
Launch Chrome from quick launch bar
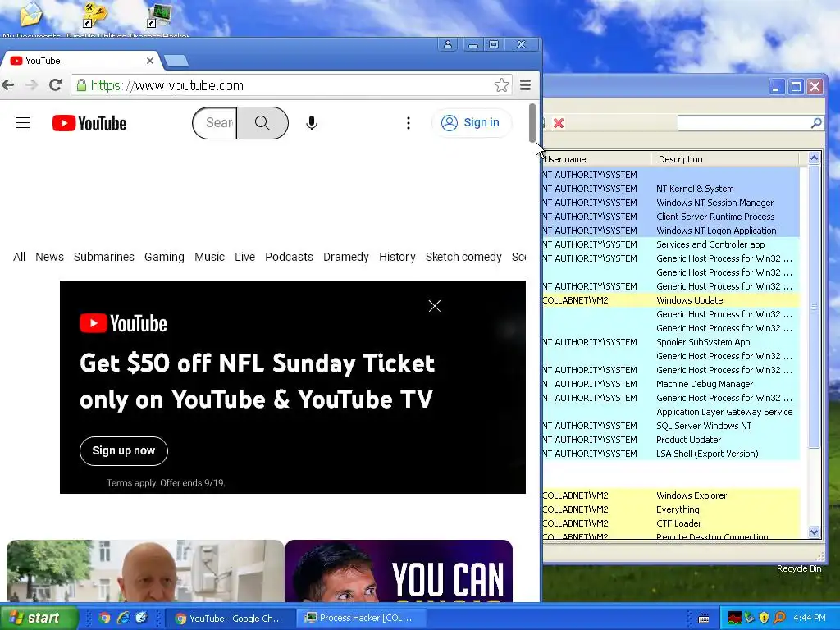point(104,618)
